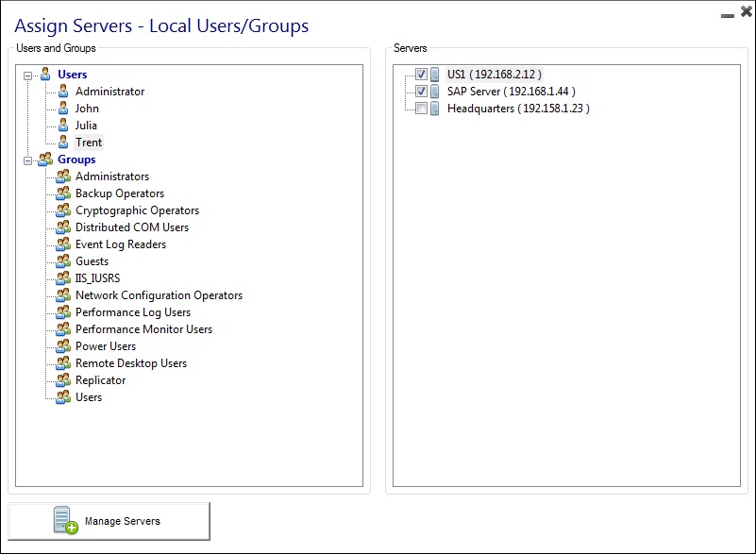Viewport: 756px width, 554px height.
Task: Select Julia in the user tree
Action: pos(86,126)
